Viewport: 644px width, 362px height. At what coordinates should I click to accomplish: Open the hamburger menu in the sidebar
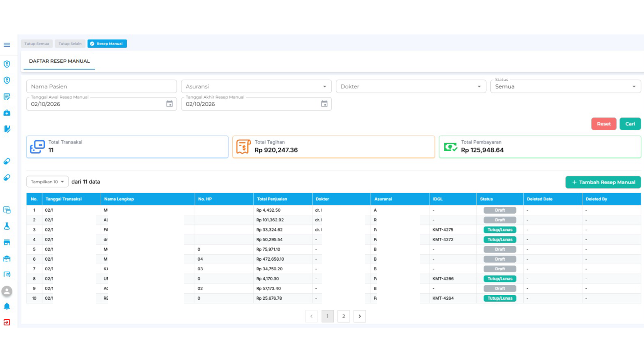(7, 45)
